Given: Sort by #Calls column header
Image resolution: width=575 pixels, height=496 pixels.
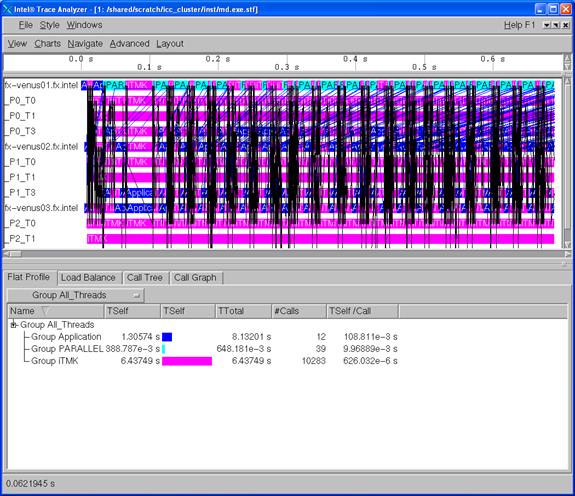Looking at the screenshot, I should tap(299, 311).
